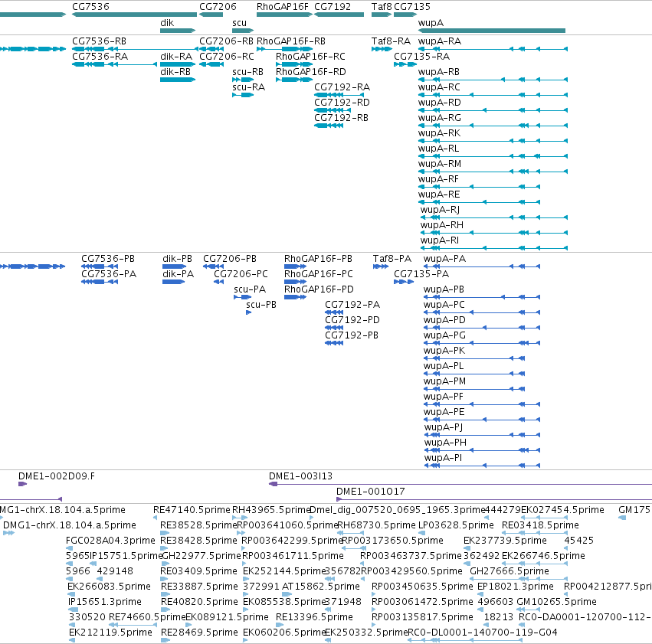652x644 pixels.
Task: Select EST RH43965.5prime
Action: 271,510
